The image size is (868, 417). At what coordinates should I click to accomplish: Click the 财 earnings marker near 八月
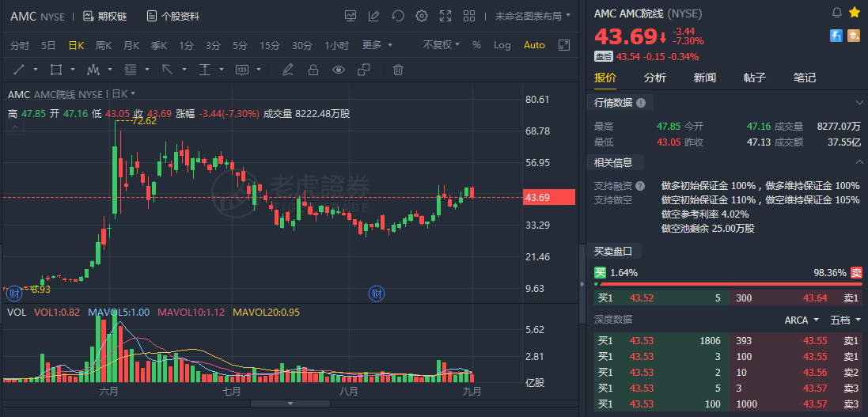click(377, 293)
